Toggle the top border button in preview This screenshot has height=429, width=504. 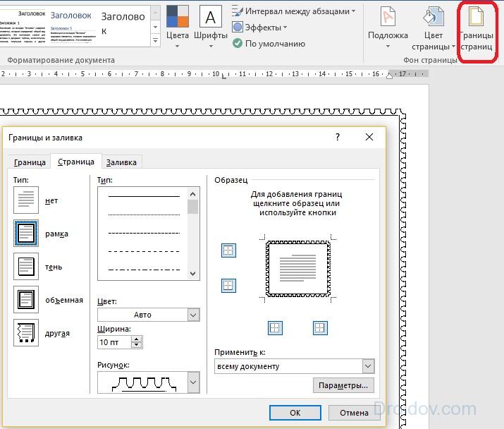(x=228, y=250)
